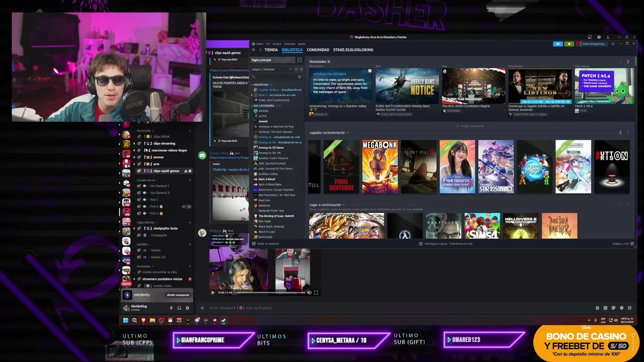Switch to the BIBLIOTECA tab
The height and width of the screenshot is (362, 644).
coord(292,50)
